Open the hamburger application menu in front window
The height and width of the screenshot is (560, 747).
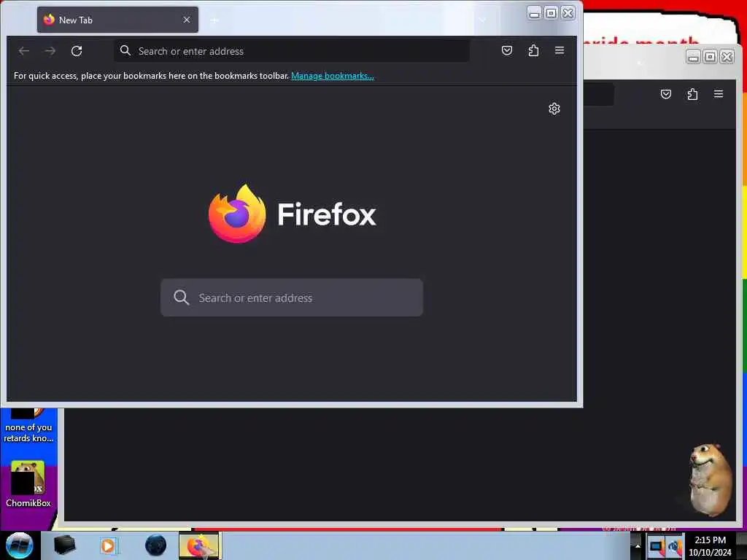point(560,50)
